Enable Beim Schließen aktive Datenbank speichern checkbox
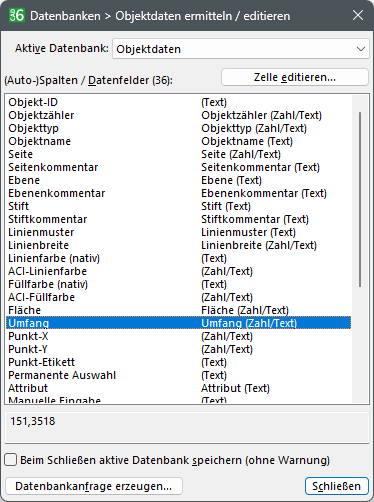The height and width of the screenshot is (502, 374). (11, 460)
